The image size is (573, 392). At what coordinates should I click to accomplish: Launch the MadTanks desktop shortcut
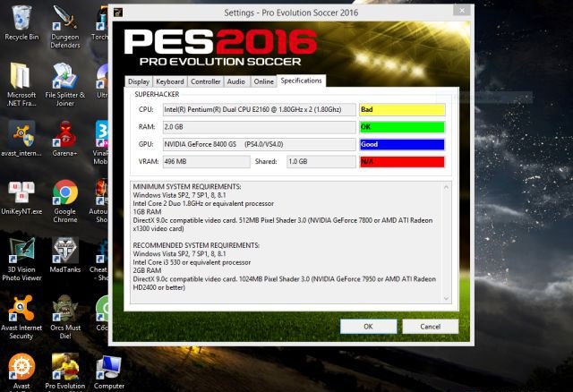point(65,255)
